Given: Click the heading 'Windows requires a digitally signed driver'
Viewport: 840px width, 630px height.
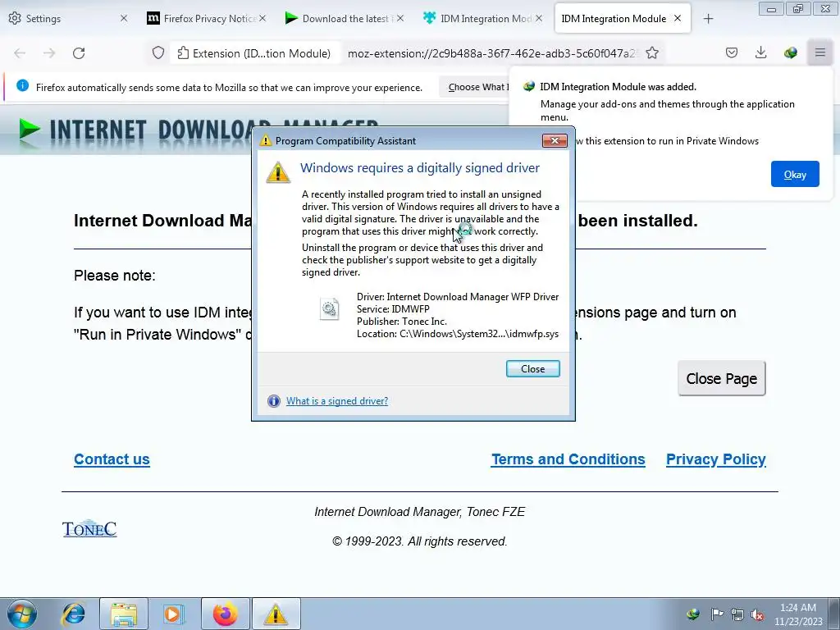Looking at the screenshot, I should pyautogui.click(x=419, y=167).
